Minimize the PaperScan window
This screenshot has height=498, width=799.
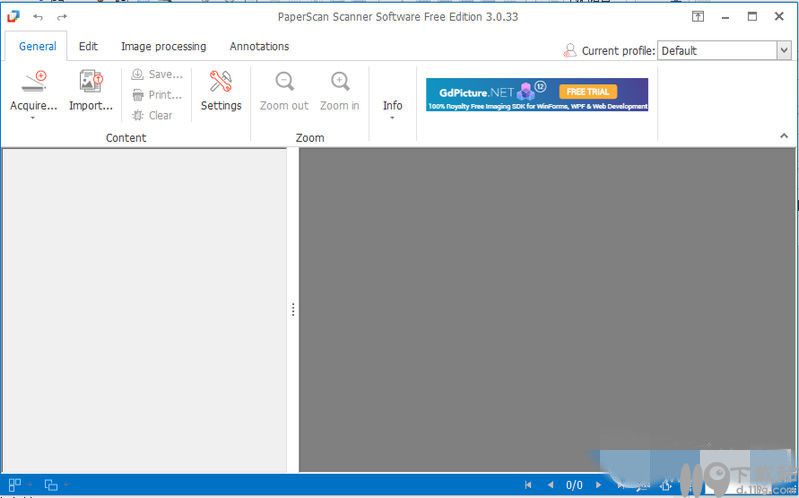[725, 17]
